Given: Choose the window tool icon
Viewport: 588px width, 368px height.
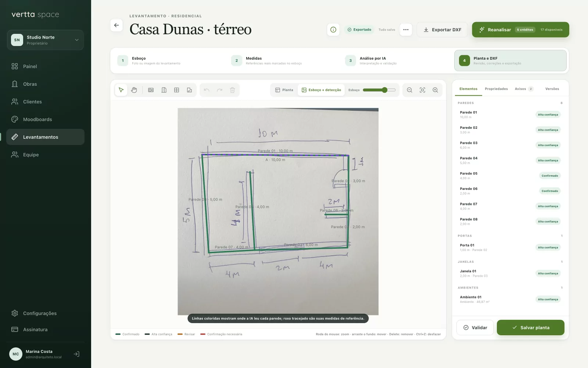Looking at the screenshot, I should click(177, 90).
